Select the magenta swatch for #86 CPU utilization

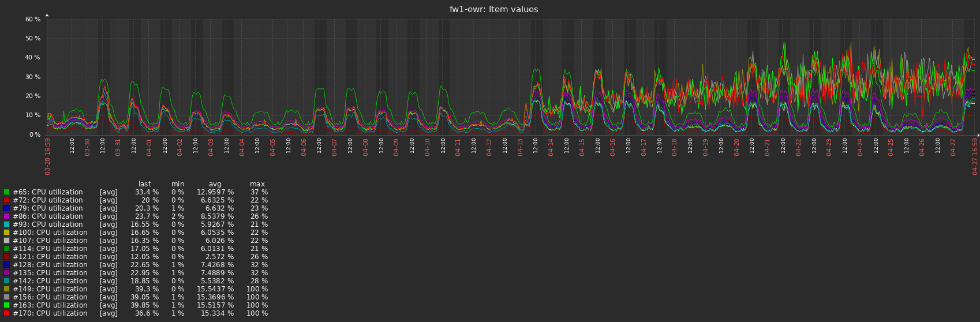coord(6,216)
